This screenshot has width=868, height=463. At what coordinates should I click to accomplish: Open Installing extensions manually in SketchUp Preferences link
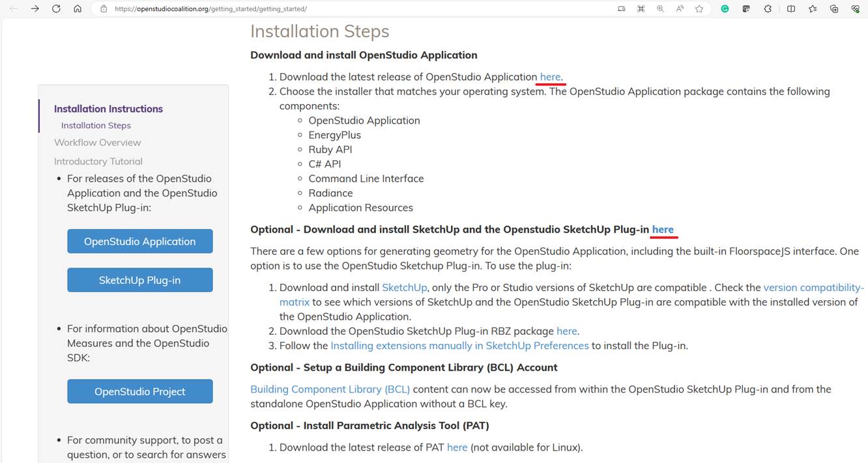(x=459, y=346)
